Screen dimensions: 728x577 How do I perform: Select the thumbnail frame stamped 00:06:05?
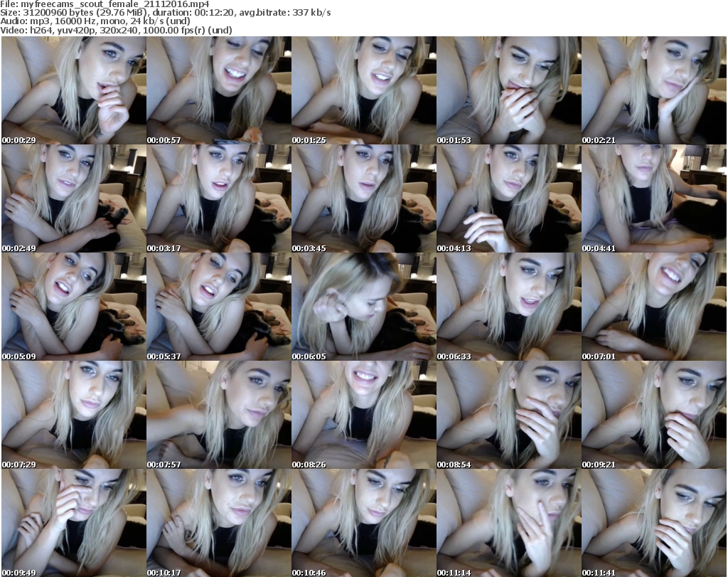coord(364,307)
